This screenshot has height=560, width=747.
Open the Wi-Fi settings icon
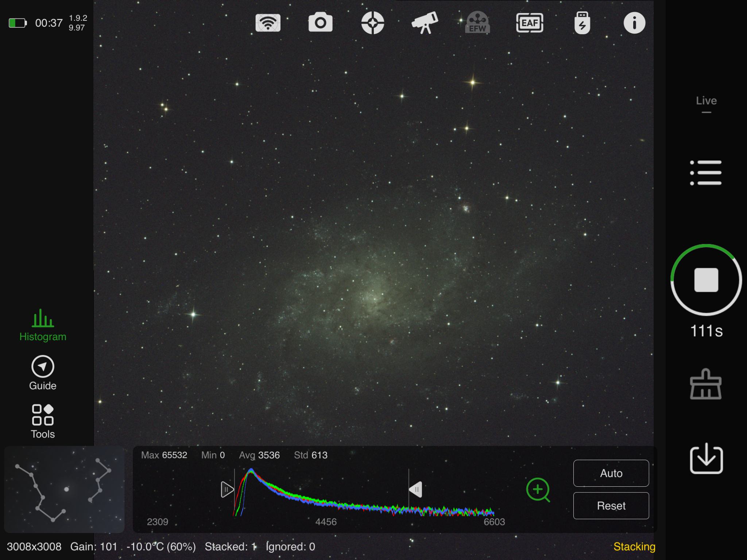coord(268,23)
